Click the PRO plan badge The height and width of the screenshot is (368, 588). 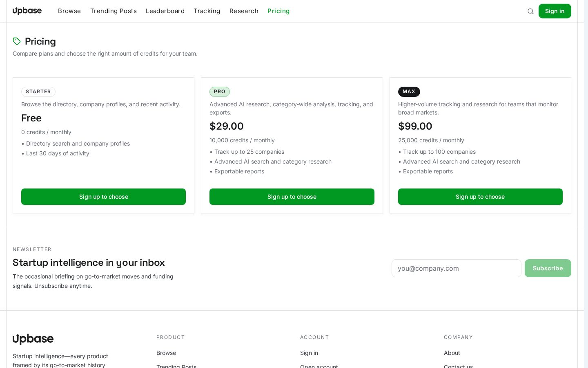[220, 92]
